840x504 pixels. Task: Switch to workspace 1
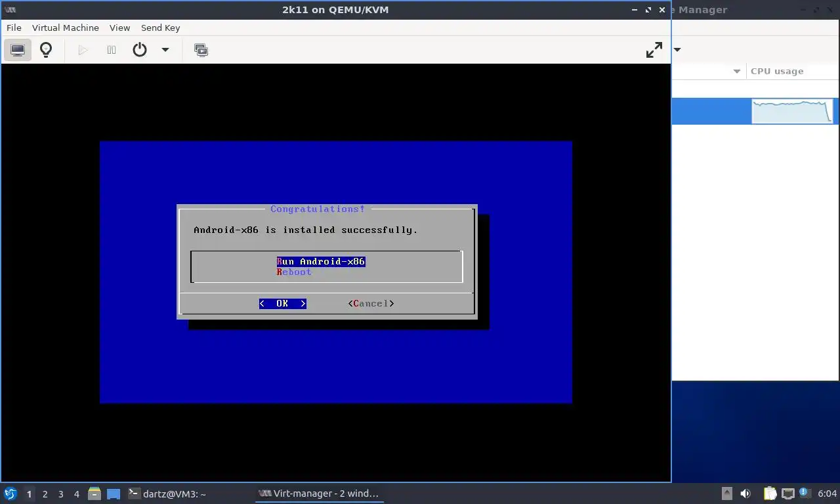coord(29,494)
